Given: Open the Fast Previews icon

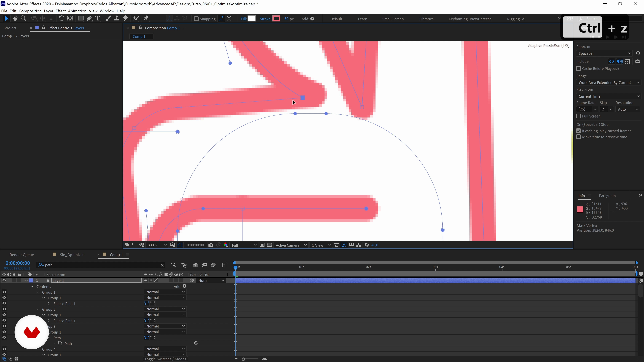Looking at the screenshot, I should (344, 245).
